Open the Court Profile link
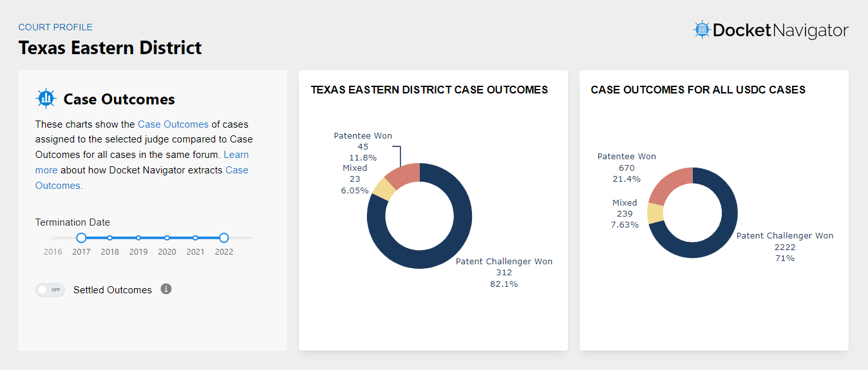This screenshot has height=370, width=868. 55,27
